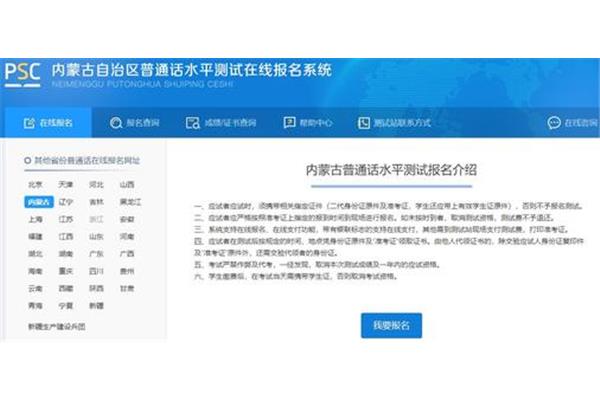This screenshot has width=600, height=400.
Task: Select 云南 in the province list
Action: tap(35, 288)
